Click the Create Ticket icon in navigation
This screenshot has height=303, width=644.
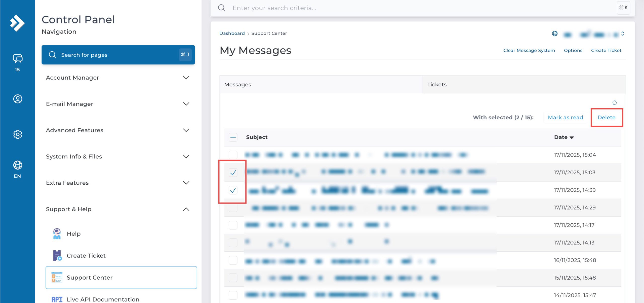pos(57,255)
